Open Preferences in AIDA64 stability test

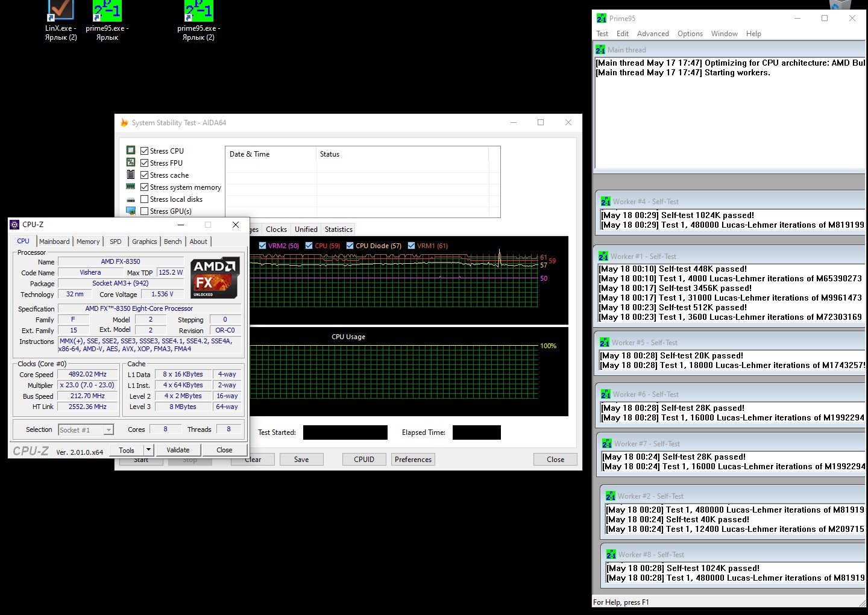[x=414, y=460]
